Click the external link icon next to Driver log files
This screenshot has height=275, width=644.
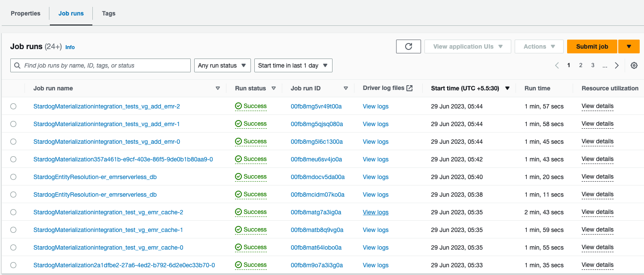pyautogui.click(x=409, y=87)
